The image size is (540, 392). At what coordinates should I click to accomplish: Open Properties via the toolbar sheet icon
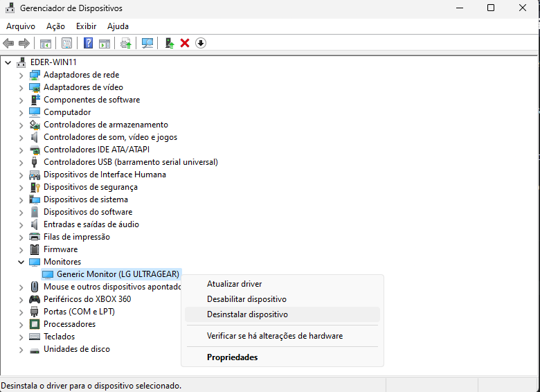[66, 44]
